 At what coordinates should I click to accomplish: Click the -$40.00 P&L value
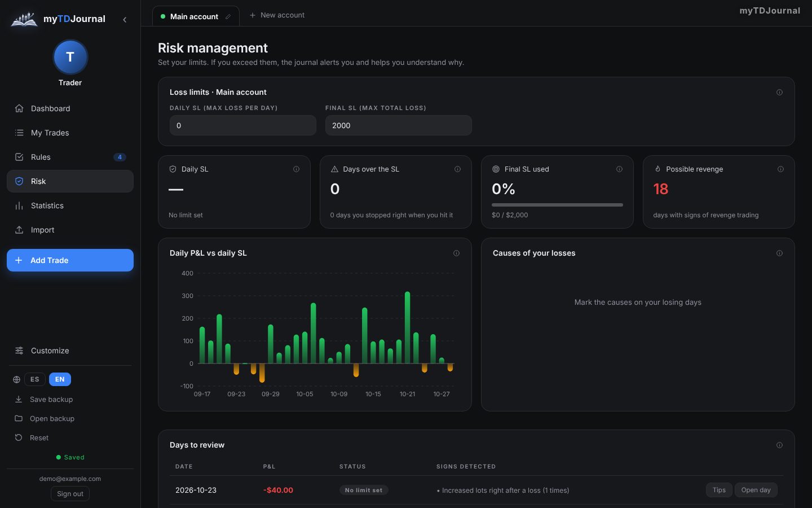coord(278,490)
